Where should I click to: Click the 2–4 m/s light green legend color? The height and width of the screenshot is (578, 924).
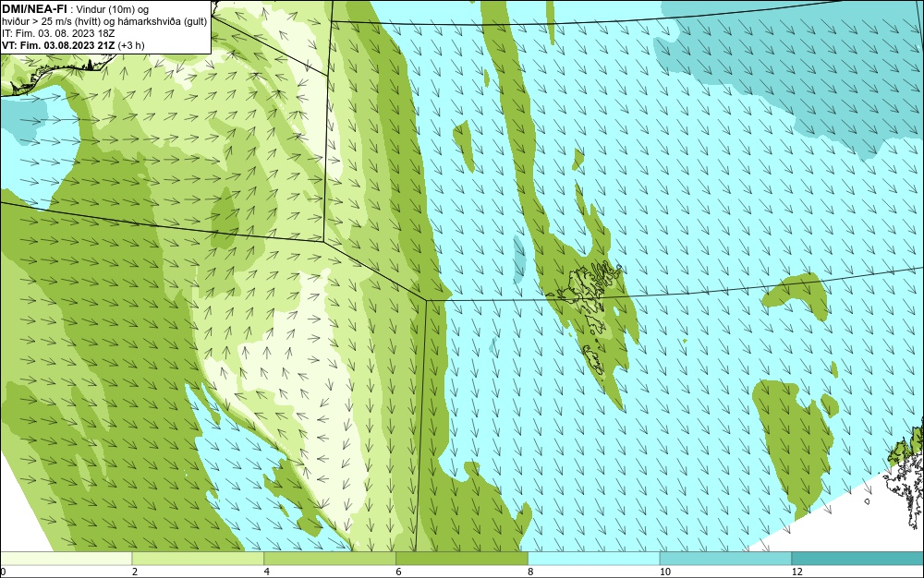point(198,558)
